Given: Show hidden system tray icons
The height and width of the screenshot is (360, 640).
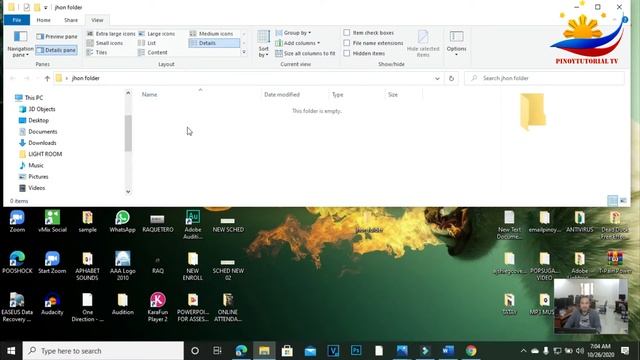Looking at the screenshot, I should pyautogui.click(x=523, y=351).
